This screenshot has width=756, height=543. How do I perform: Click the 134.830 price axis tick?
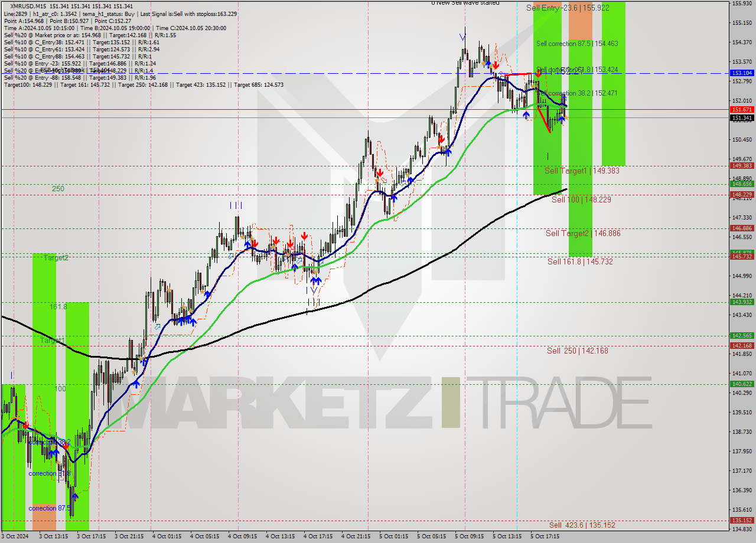coord(742,529)
